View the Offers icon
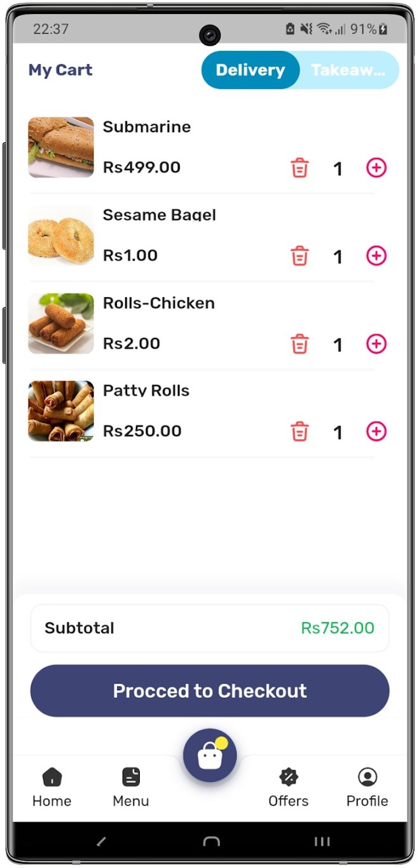417x868 pixels. (x=288, y=776)
